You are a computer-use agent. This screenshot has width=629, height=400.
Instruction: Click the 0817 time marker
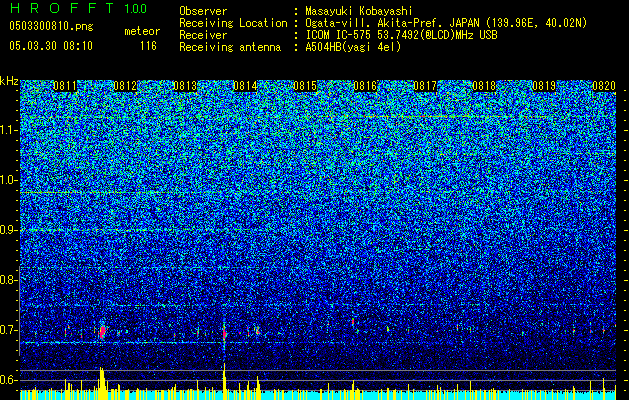click(425, 86)
